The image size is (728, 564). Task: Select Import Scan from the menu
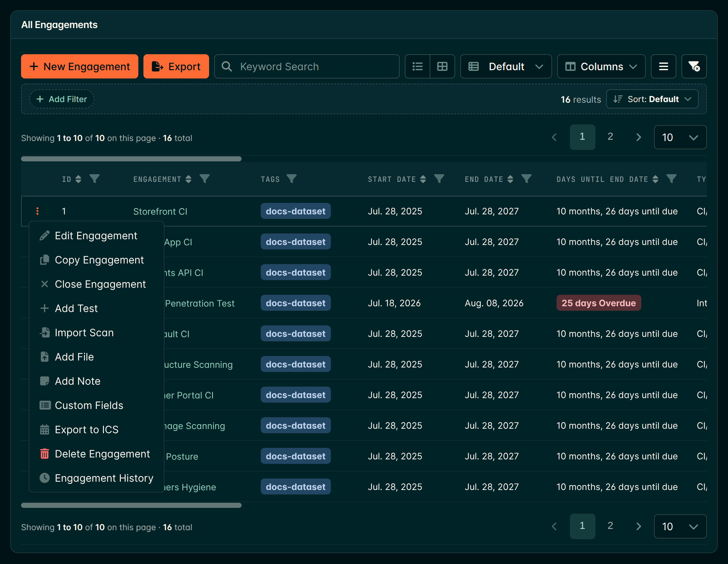[96, 332]
